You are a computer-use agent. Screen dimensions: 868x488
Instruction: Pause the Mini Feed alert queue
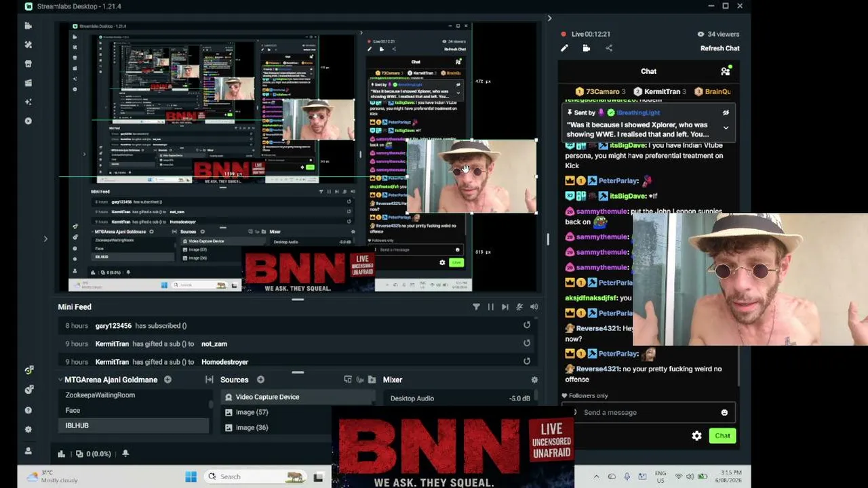click(491, 307)
